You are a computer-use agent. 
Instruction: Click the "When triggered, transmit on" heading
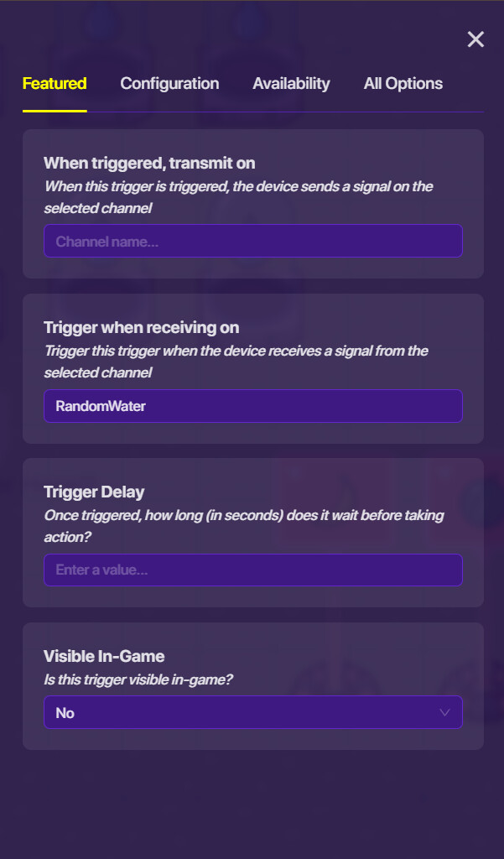[x=149, y=163]
